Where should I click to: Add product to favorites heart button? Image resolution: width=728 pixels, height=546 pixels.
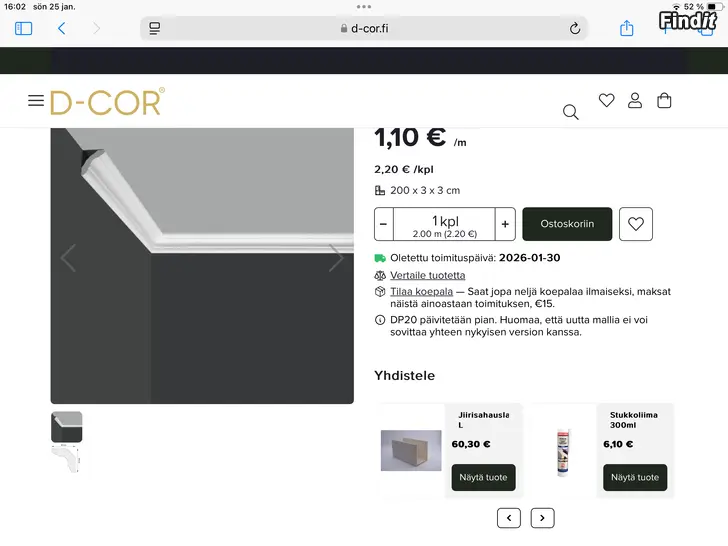(x=636, y=224)
